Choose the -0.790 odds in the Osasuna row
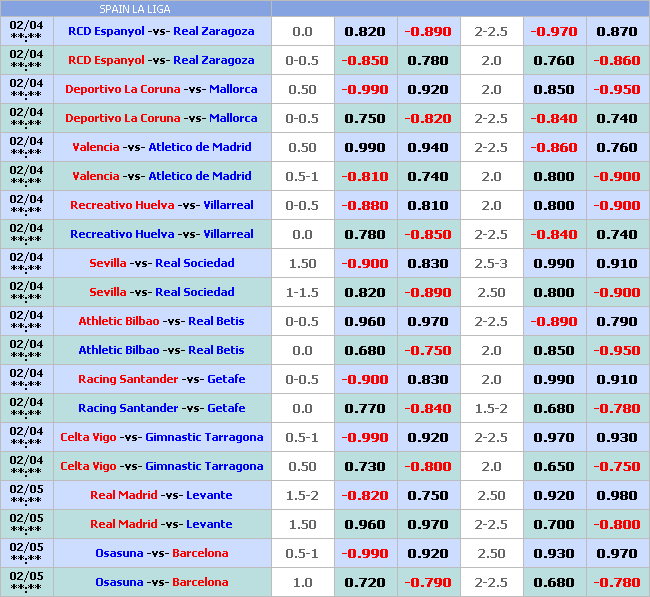The width and height of the screenshot is (650, 597). tap(427, 582)
